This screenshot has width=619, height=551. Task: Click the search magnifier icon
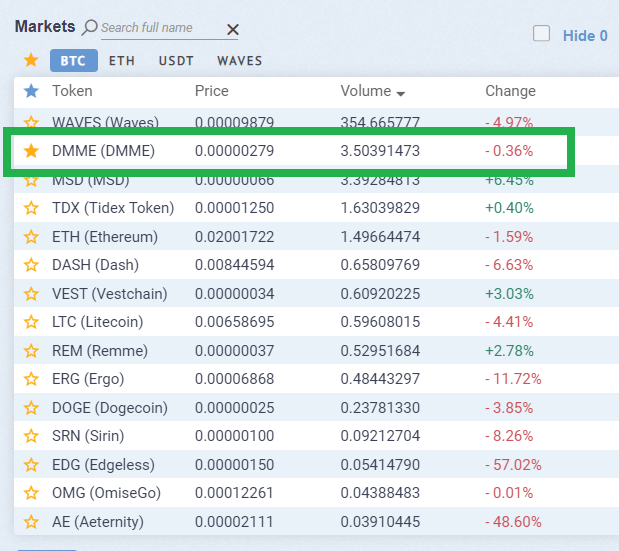click(89, 28)
